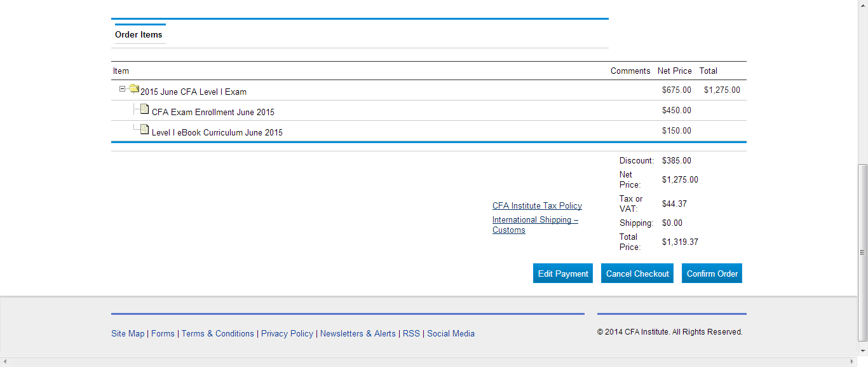Open Newsletters & Alerts link
This screenshot has height=367, width=868.
(358, 333)
